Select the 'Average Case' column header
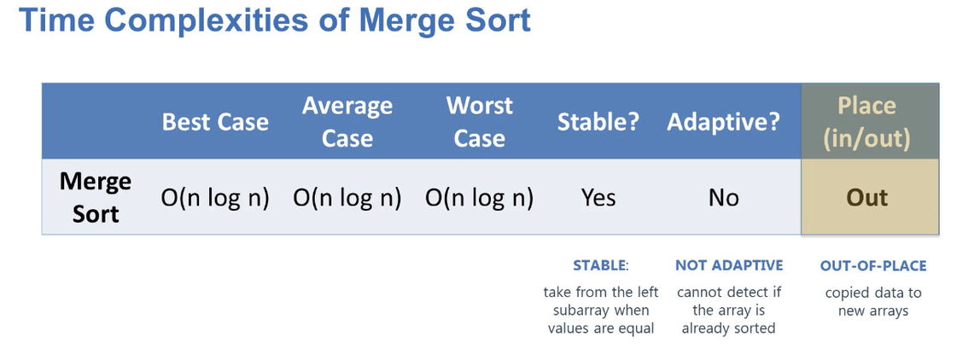This screenshot has width=980, height=354. [347, 121]
